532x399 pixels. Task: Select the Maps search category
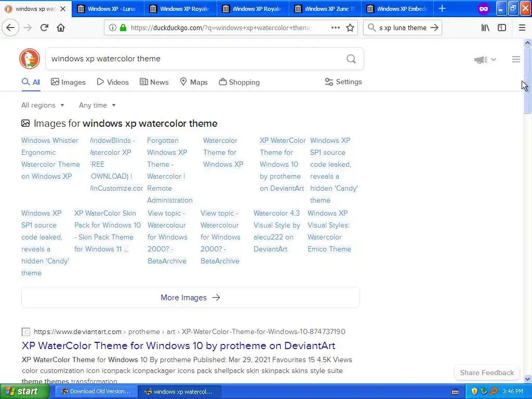pyautogui.click(x=194, y=82)
